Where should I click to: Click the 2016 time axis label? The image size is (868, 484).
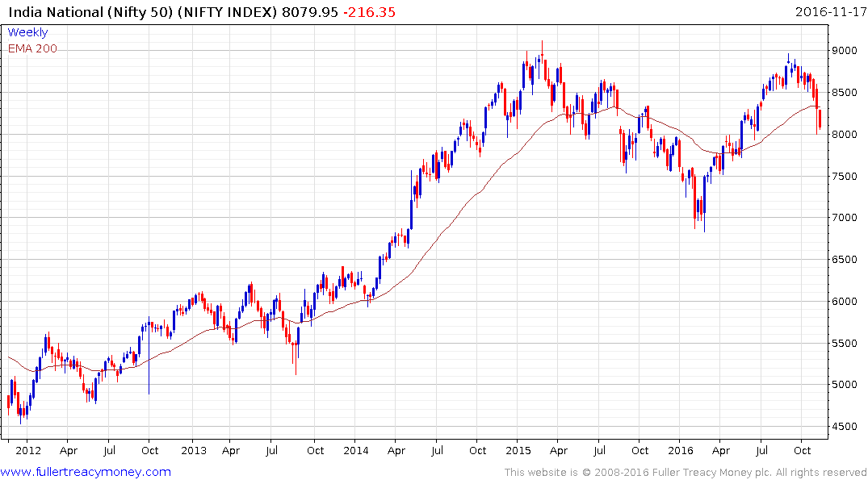[x=681, y=450]
